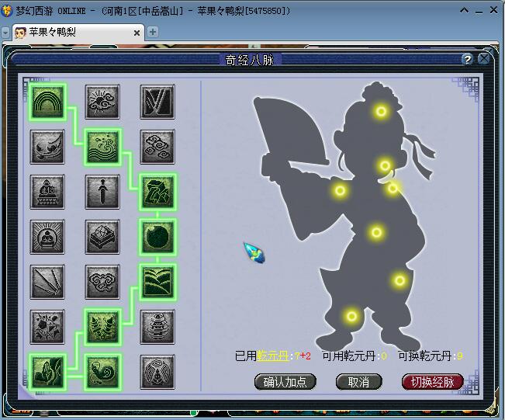This screenshot has width=505, height=420.
Task: Click the 可换乾元丹:9 text
Action: pyautogui.click(x=431, y=356)
